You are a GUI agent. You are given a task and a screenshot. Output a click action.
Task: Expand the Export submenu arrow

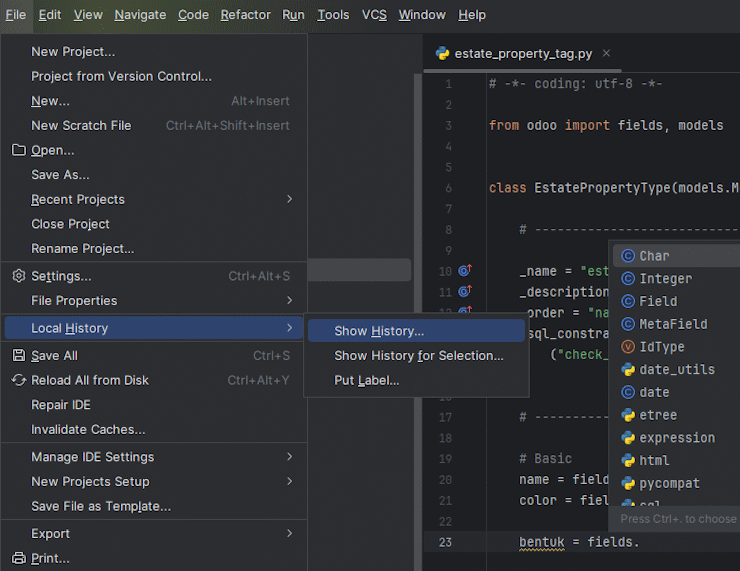289,533
